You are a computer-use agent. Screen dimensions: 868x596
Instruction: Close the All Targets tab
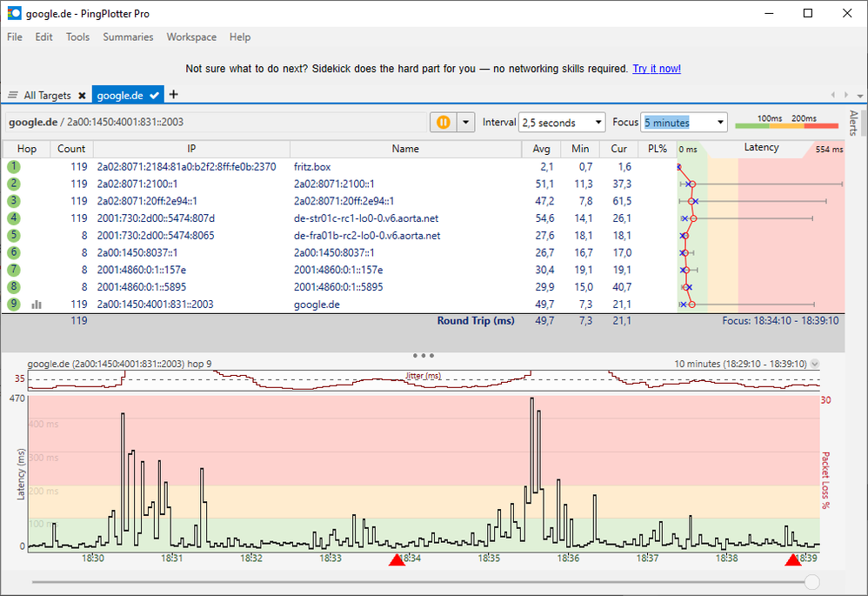82,95
